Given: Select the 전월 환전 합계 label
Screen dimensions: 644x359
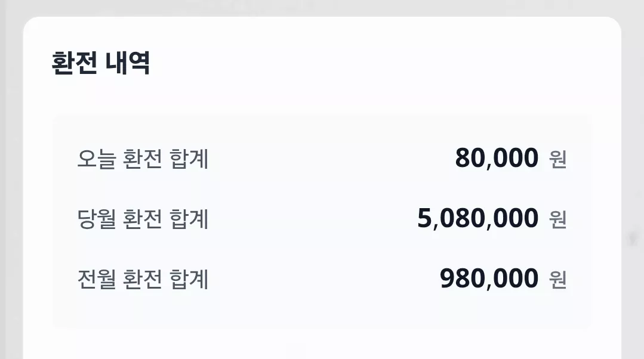Looking at the screenshot, I should [x=143, y=279].
